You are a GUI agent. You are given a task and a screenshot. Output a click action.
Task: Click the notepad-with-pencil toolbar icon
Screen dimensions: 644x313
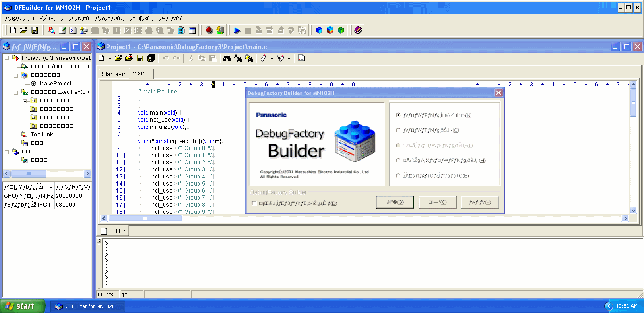pos(62,30)
